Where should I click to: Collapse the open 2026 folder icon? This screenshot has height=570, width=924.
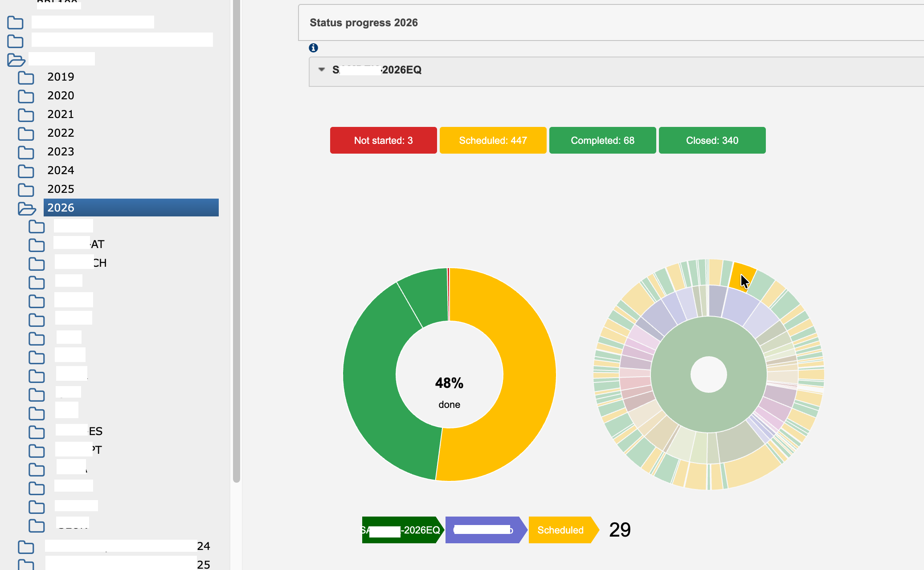click(x=27, y=208)
